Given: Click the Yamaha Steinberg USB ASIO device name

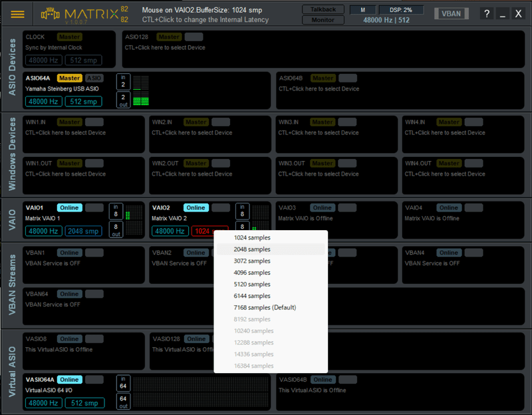Looking at the screenshot, I should [x=62, y=88].
